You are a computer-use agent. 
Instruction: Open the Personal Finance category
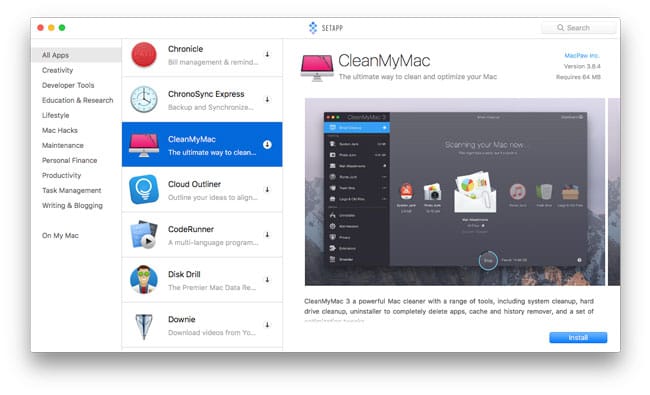[70, 160]
